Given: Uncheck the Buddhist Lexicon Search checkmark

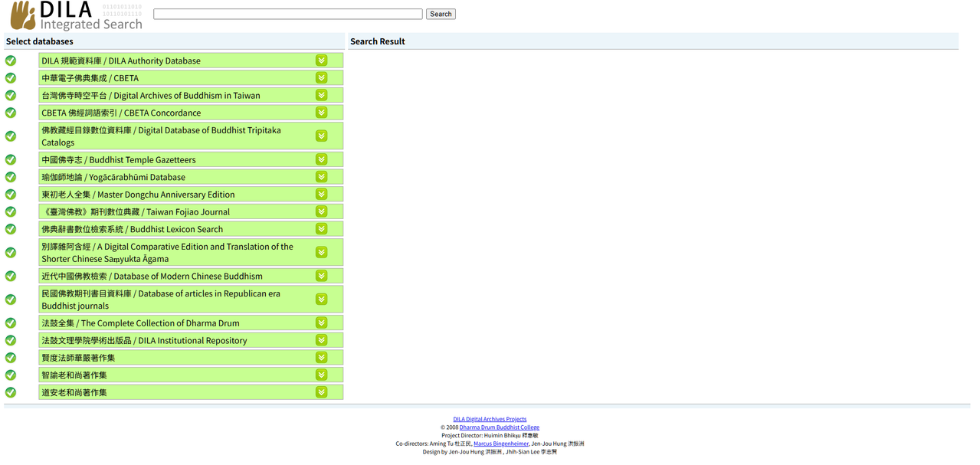Looking at the screenshot, I should point(11,229).
